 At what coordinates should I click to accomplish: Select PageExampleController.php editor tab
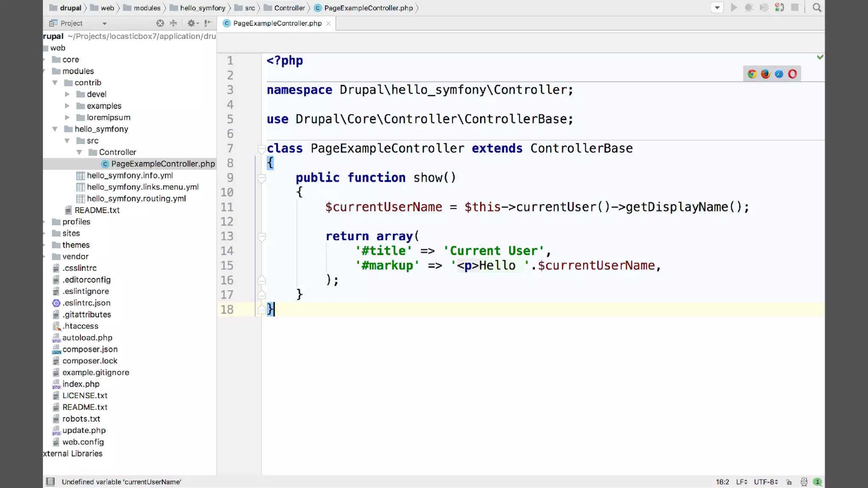(277, 23)
